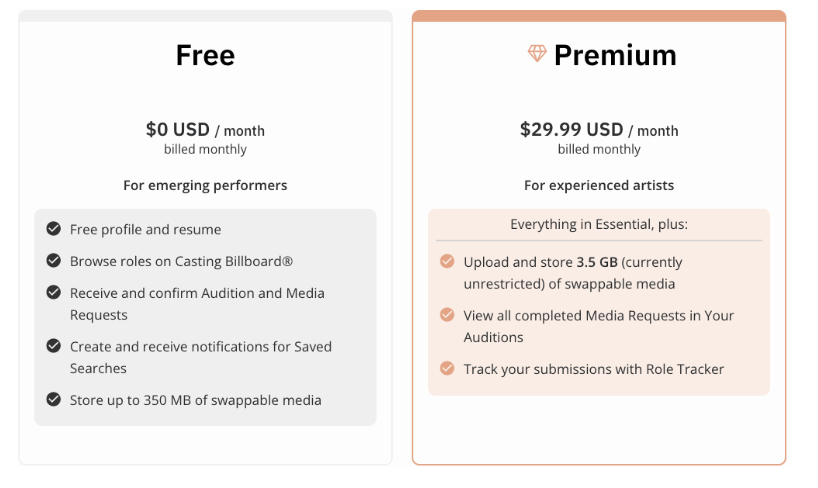The width and height of the screenshot is (818, 488).
Task: Click the Premium diamond icon
Action: 537,53
